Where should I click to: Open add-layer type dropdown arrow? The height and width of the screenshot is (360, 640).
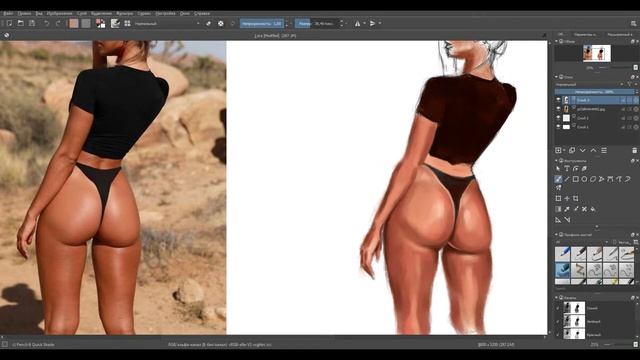pos(564,150)
